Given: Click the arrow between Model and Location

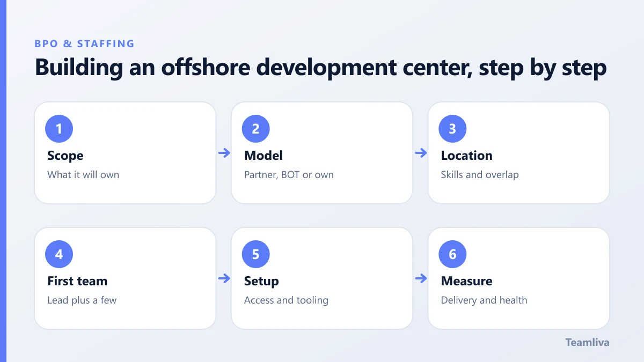Looking at the screenshot, I should point(421,153).
